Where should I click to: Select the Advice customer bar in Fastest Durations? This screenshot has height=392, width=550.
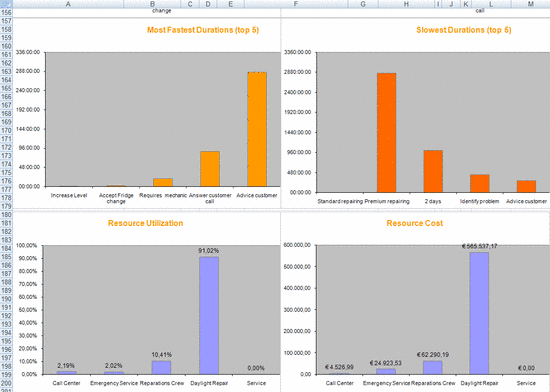click(x=257, y=129)
